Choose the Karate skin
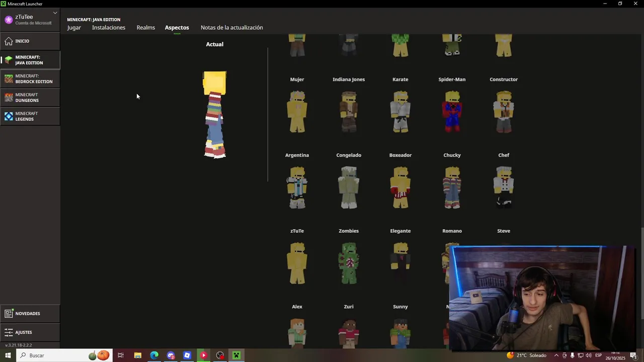The image size is (644, 362). (400, 112)
